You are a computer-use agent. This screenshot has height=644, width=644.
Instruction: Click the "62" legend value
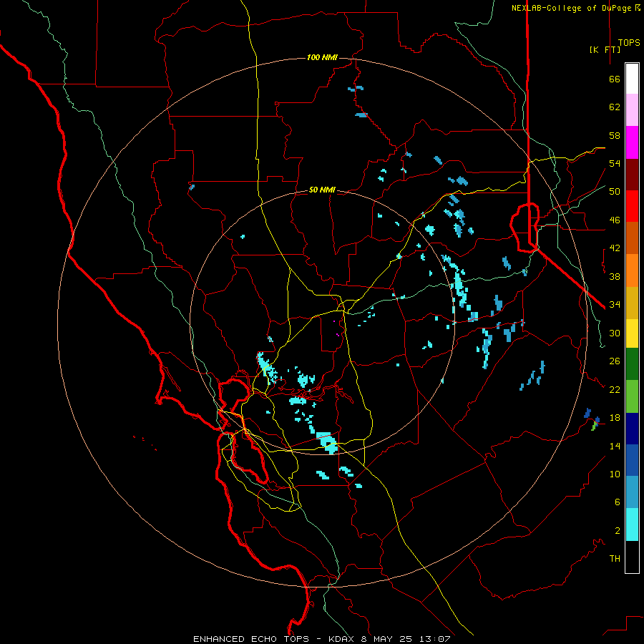click(615, 107)
